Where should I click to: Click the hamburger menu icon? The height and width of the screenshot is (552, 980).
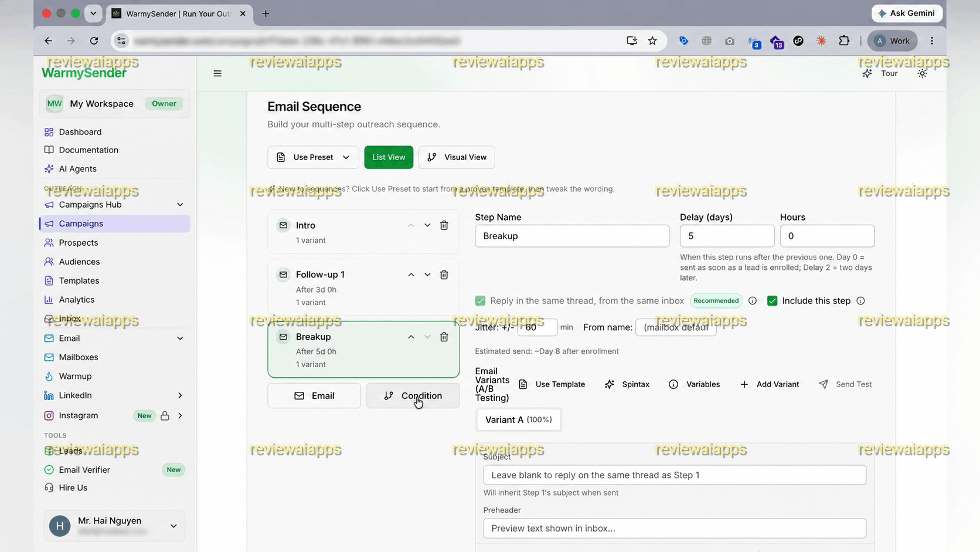pyautogui.click(x=217, y=73)
